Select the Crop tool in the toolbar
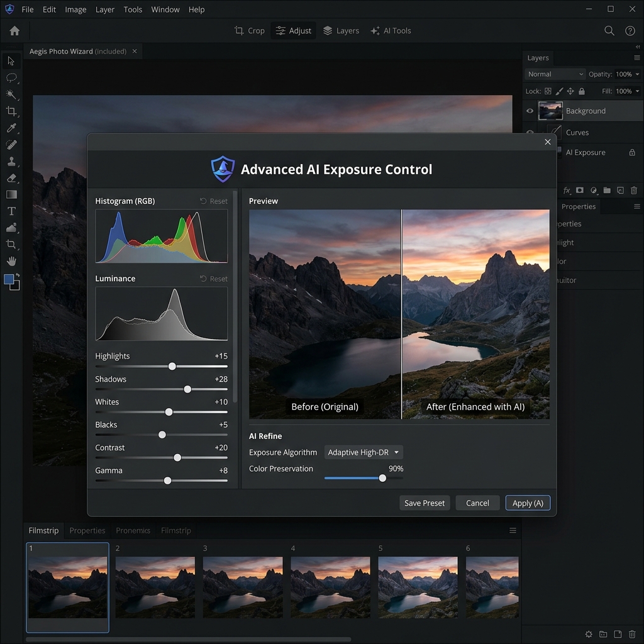This screenshot has width=644, height=644. pyautogui.click(x=11, y=111)
